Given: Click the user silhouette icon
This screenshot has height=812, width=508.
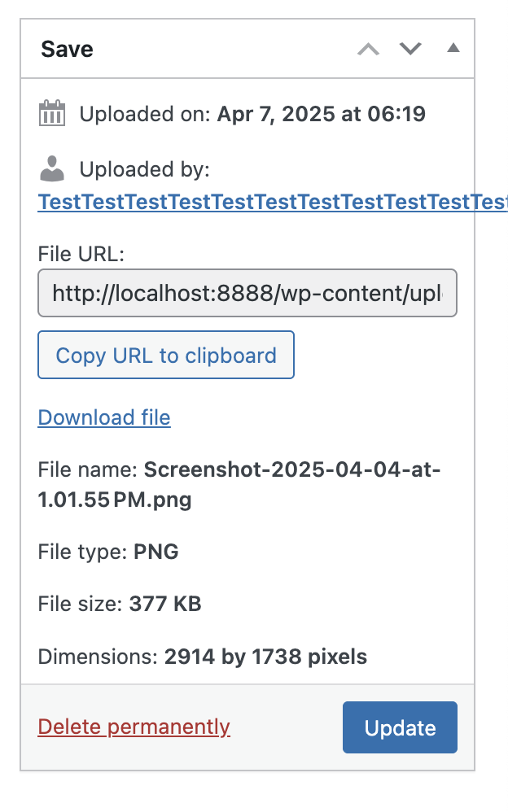Looking at the screenshot, I should (x=52, y=169).
